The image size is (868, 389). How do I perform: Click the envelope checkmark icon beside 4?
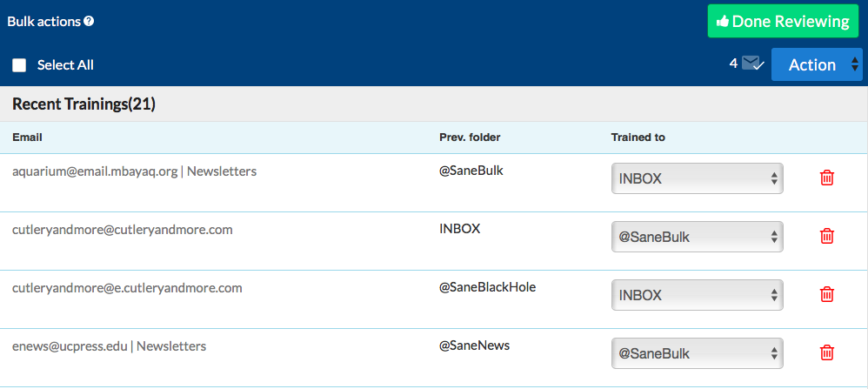tap(753, 64)
